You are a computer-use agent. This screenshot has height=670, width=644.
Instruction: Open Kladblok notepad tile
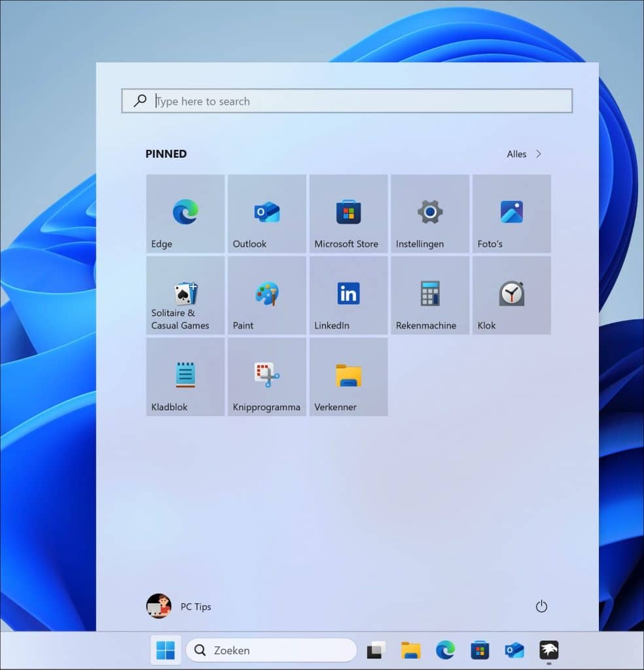185,377
